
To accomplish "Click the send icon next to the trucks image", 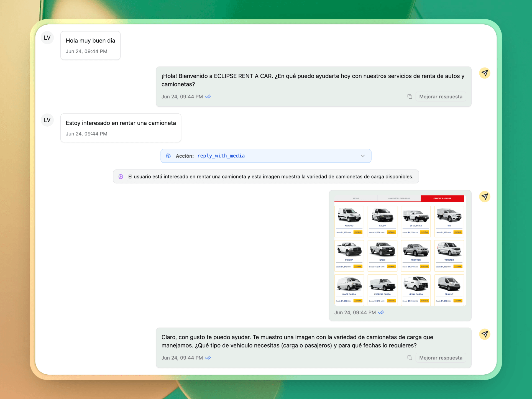I will [x=485, y=196].
